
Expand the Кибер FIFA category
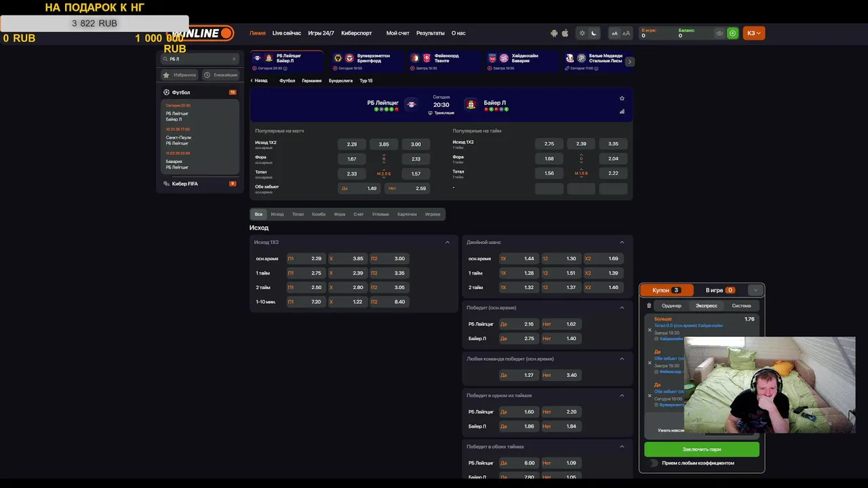point(199,184)
